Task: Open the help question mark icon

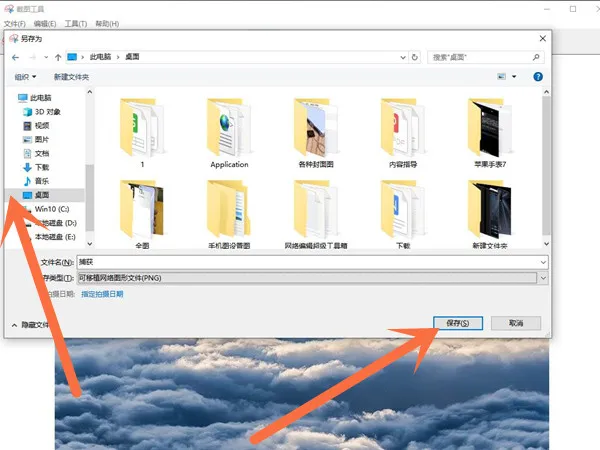Action: point(538,77)
